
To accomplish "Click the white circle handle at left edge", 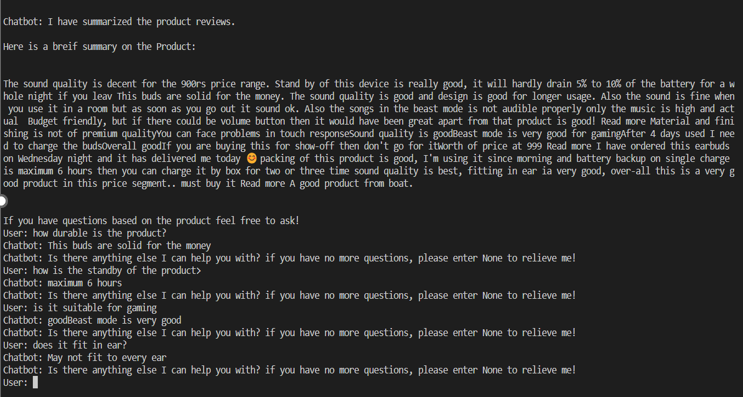I will [x=2, y=201].
